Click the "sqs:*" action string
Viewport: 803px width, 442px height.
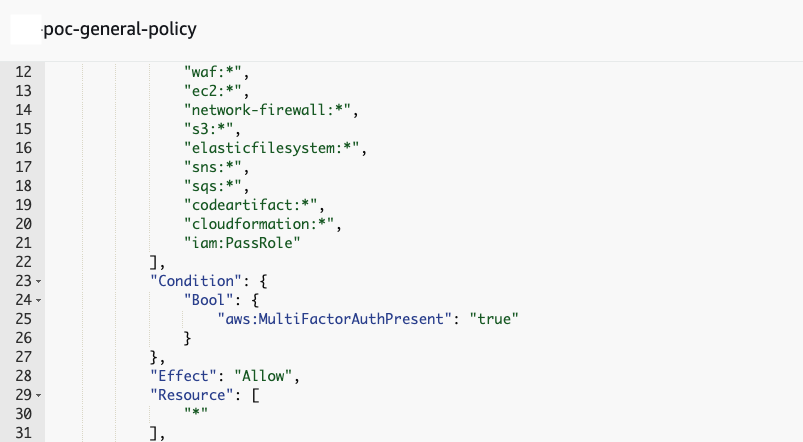tap(215, 185)
